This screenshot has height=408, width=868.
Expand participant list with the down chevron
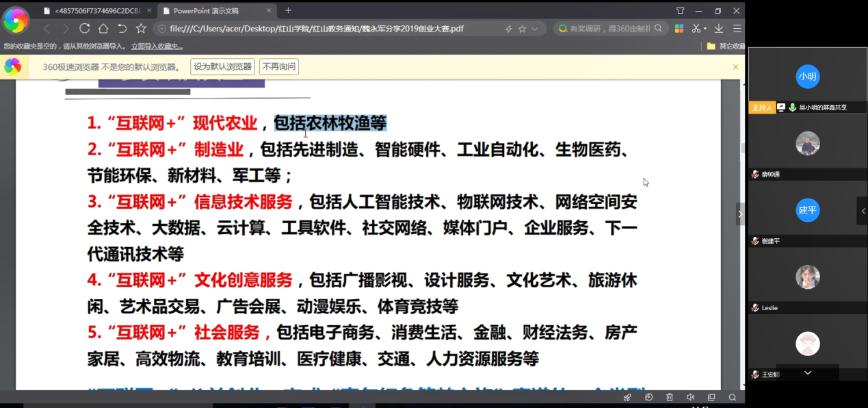(808, 373)
